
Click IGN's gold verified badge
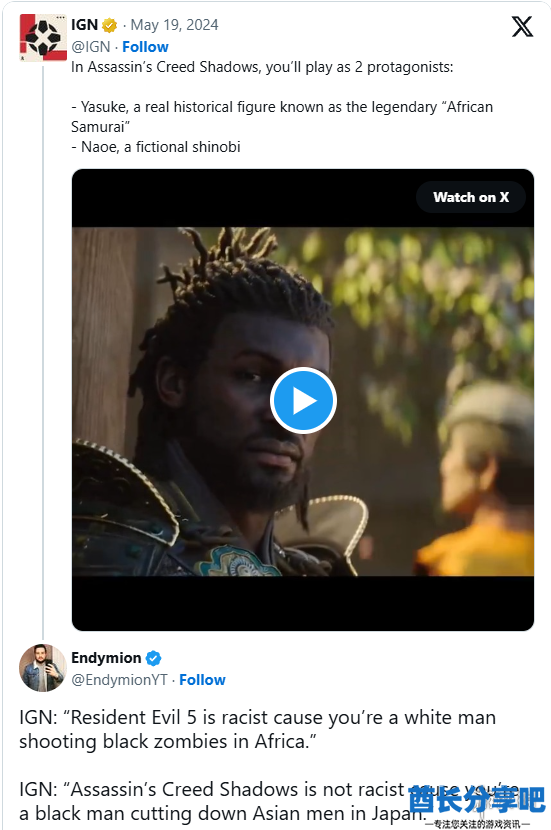(110, 25)
